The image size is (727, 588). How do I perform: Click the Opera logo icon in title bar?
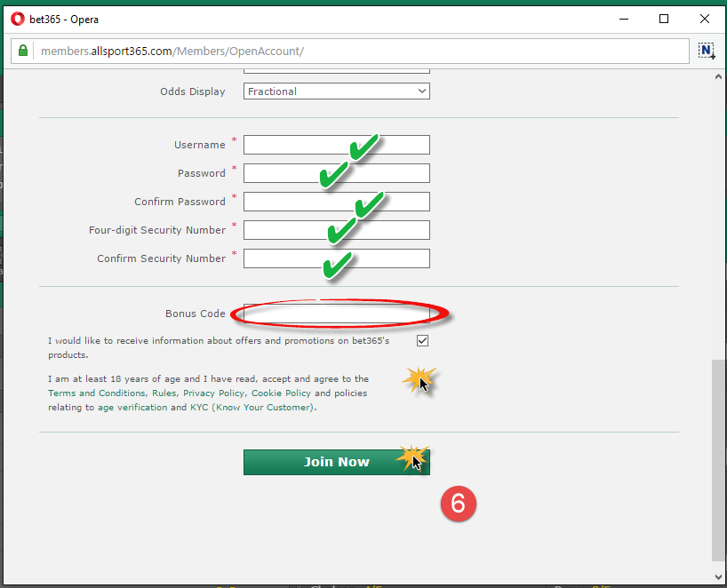click(18, 19)
